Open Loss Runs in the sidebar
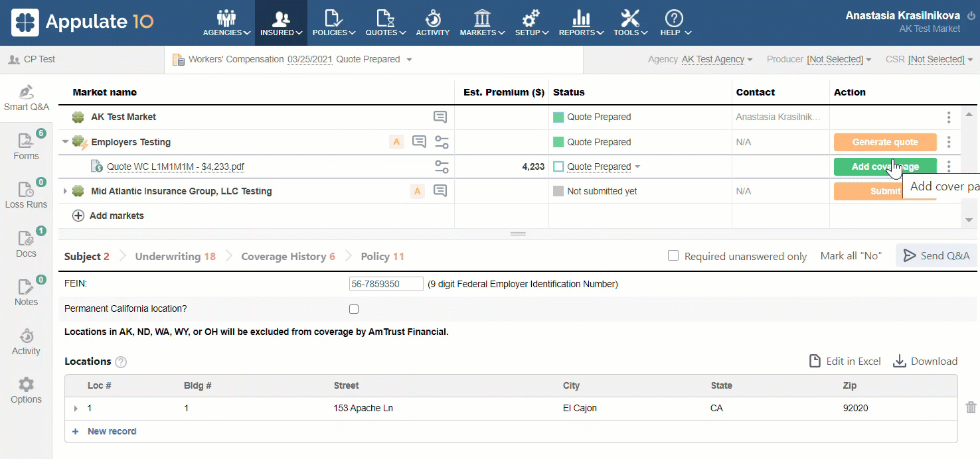Image resolution: width=980 pixels, height=459 pixels. pos(26,195)
